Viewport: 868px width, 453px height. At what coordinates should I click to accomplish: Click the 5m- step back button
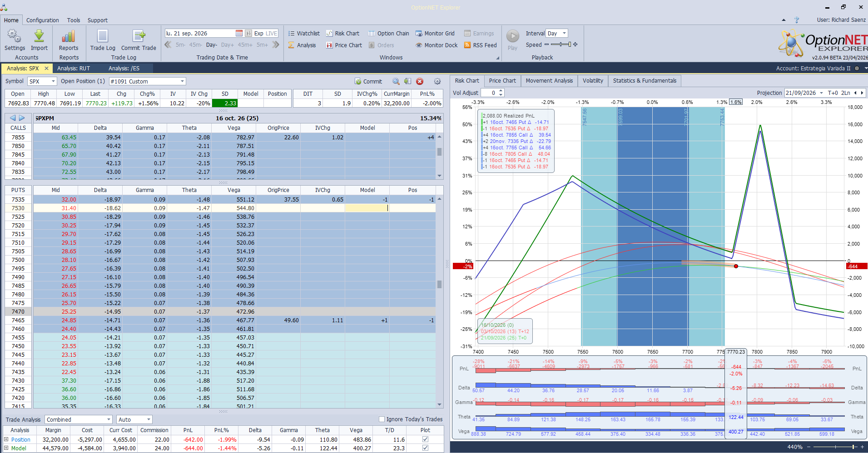point(180,45)
